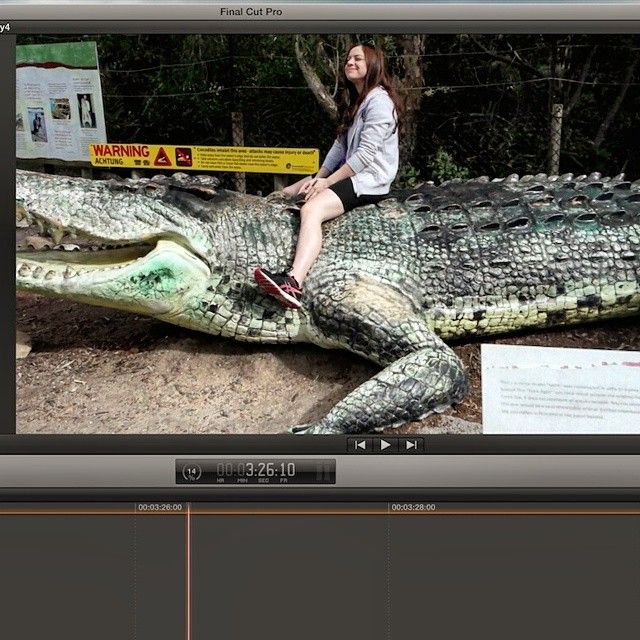Jump to the previous edit point
Screen dimensions: 640x640
(360, 445)
